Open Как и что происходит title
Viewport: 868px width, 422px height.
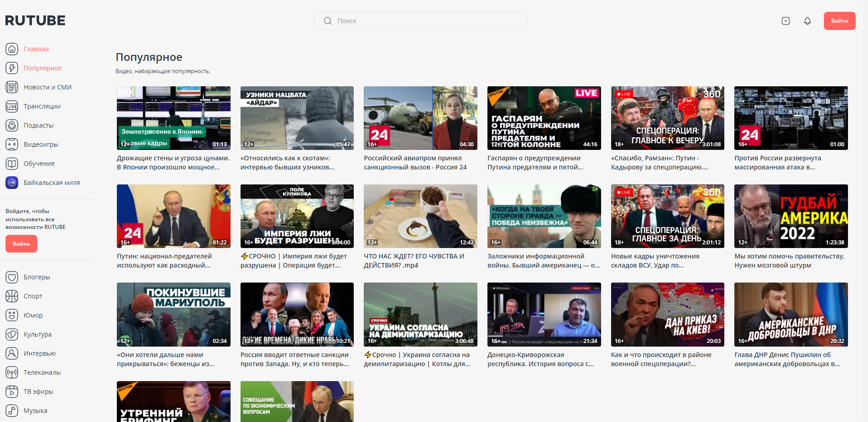(x=661, y=359)
